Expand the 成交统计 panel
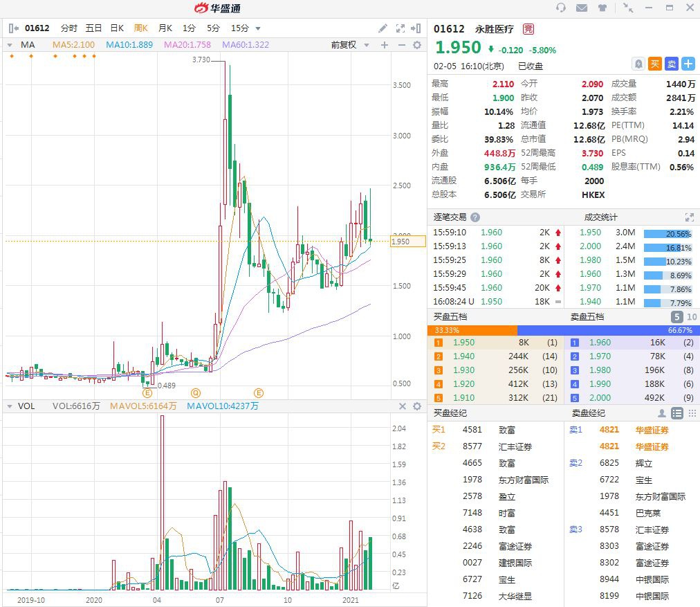 (690, 217)
